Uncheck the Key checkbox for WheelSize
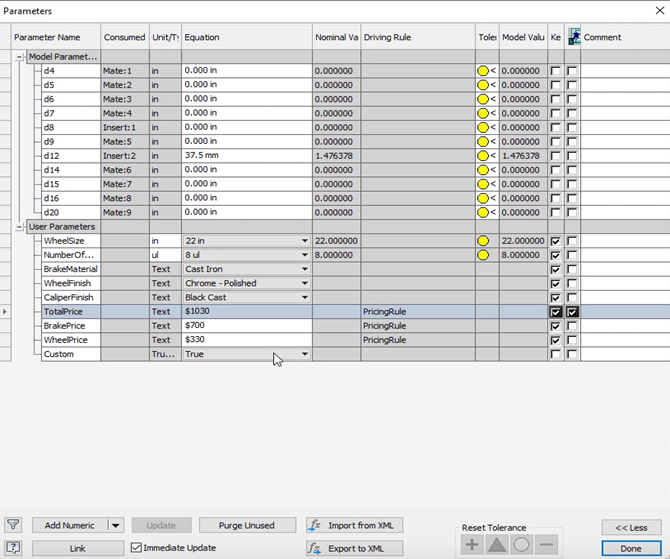The image size is (670, 559). [555, 241]
